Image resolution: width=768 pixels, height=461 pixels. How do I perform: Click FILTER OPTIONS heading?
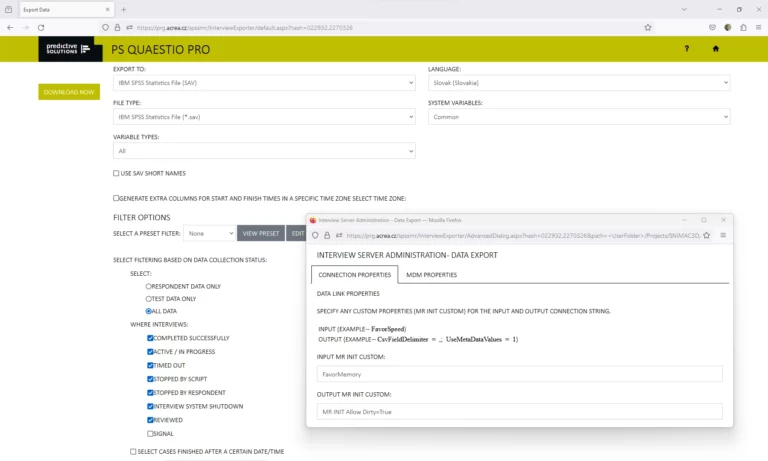(142, 217)
